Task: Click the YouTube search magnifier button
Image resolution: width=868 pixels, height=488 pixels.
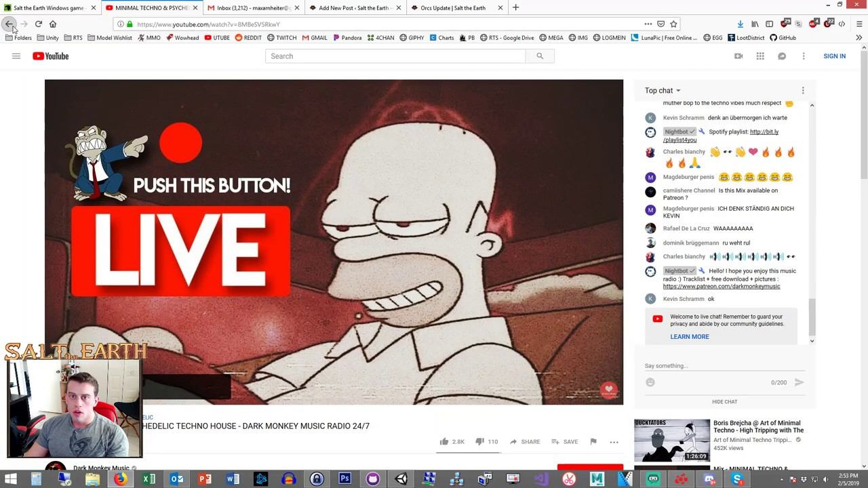Action: pyautogui.click(x=540, y=56)
